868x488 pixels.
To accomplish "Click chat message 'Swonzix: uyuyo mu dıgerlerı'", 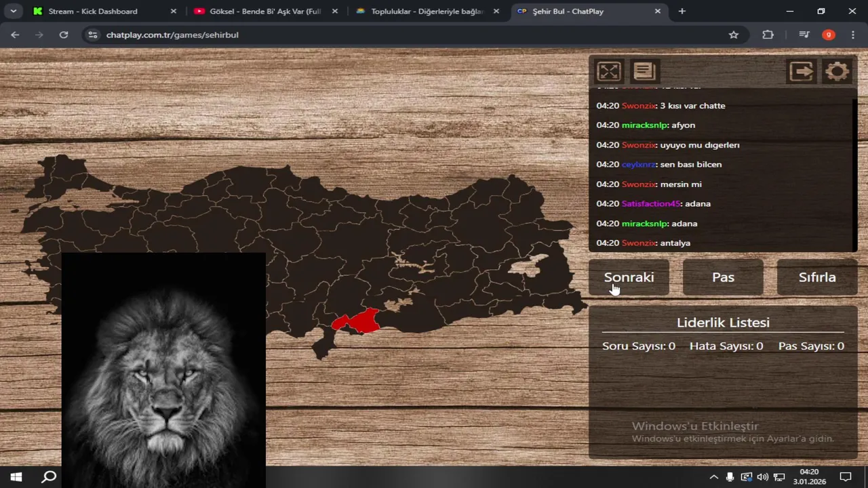I will tap(668, 145).
